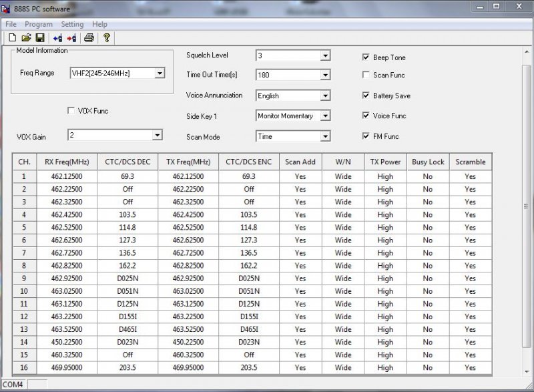Click the scrollbar down arrow
The width and height of the screenshot is (534, 392).
point(527,371)
